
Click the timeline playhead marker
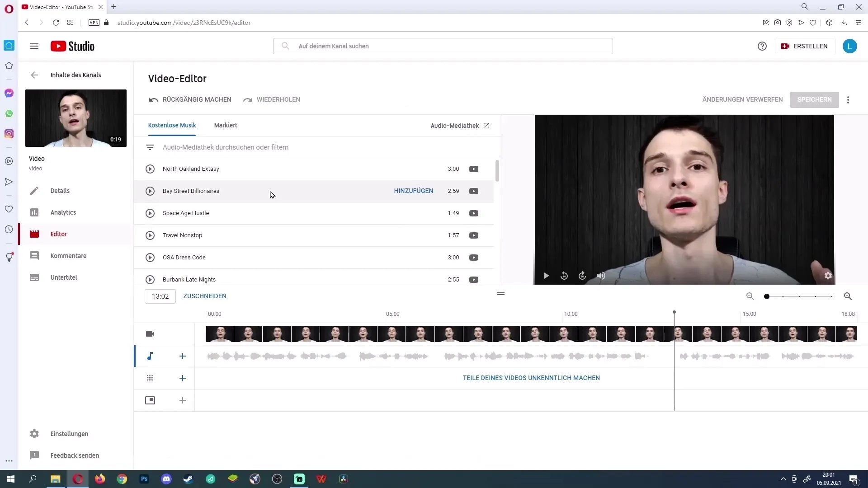pos(674,312)
